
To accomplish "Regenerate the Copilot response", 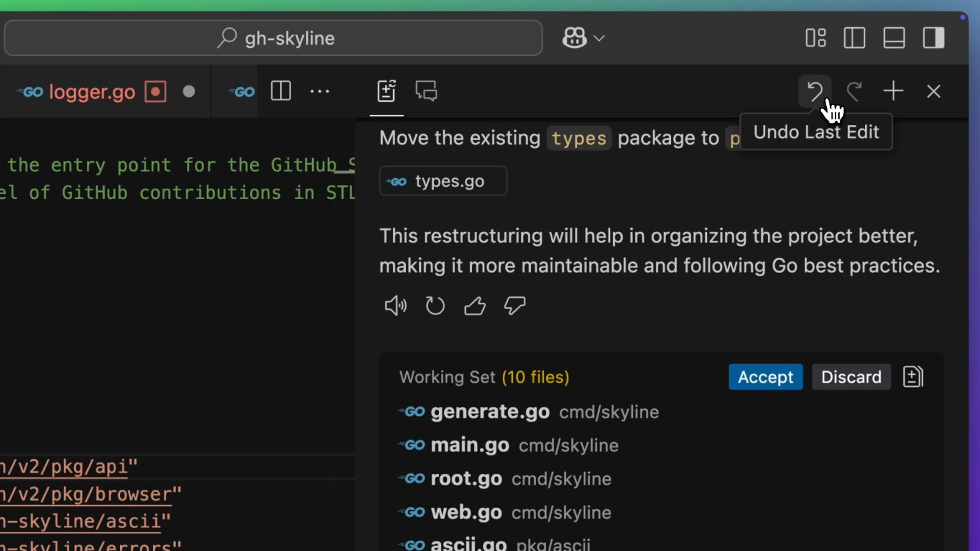I will coord(434,305).
